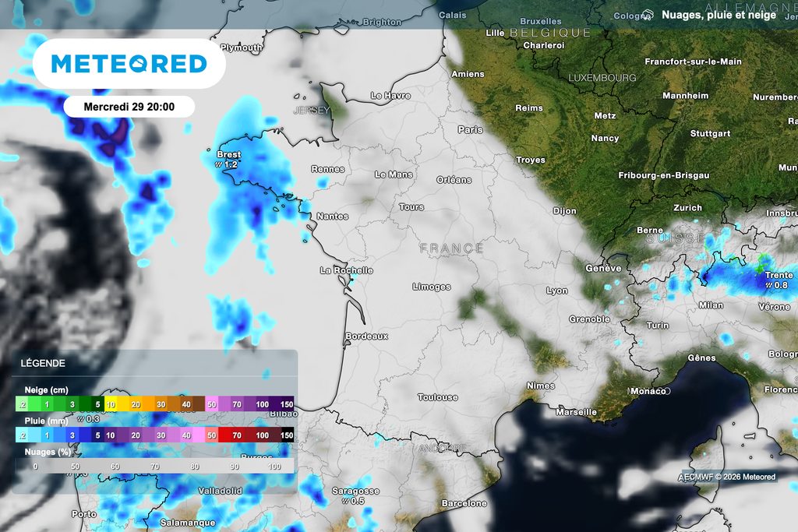The image size is (798, 532).
Task: Click the 150 swatch on the Pluie color scale
Action: [286, 435]
